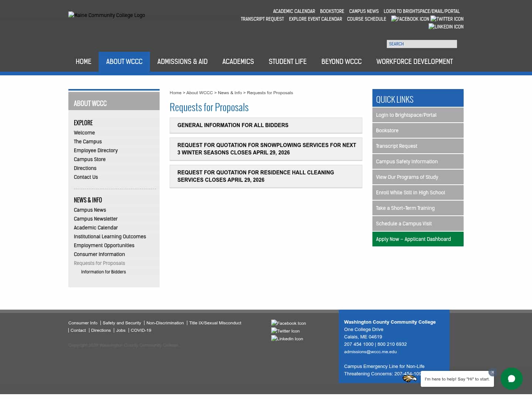Open the chat bubble widget
Viewport: 532px width, 399px height.
coord(511,379)
